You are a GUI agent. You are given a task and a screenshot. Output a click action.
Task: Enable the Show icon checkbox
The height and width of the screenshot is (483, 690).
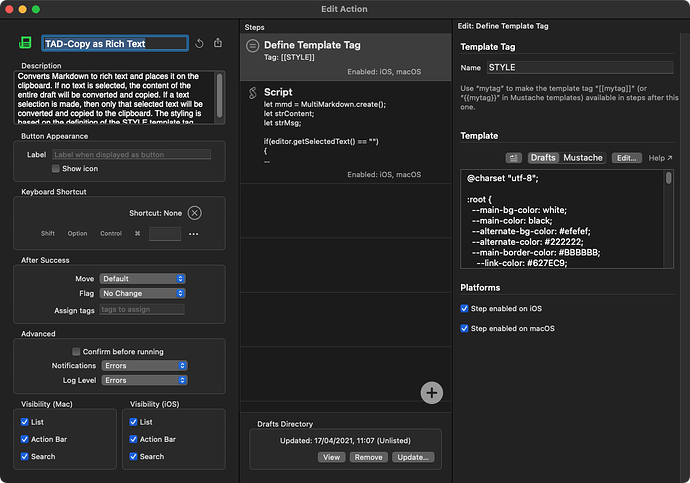57,169
